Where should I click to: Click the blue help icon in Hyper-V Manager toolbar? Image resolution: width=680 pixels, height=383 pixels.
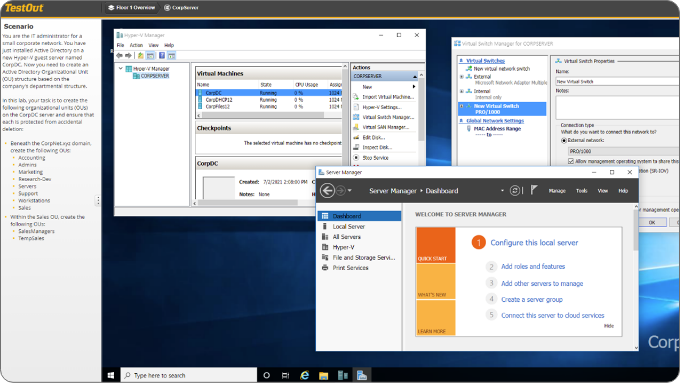point(162,56)
